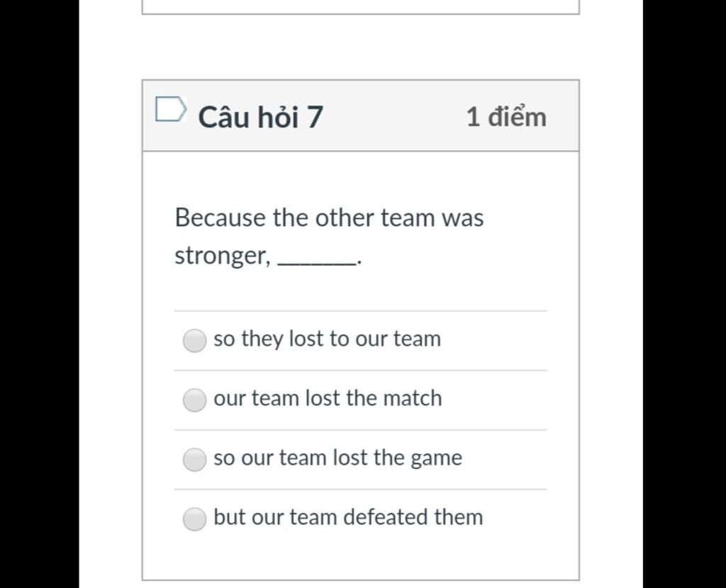Click the previous question box at the top

tap(361, 7)
